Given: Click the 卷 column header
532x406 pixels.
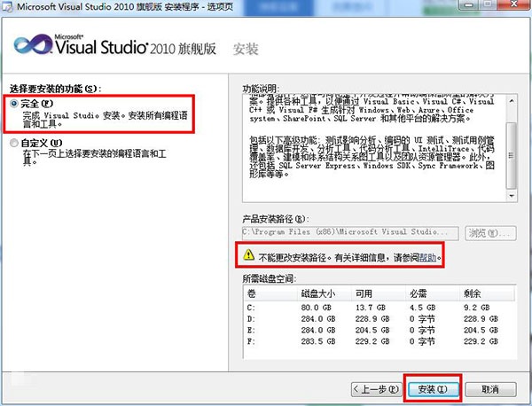Looking at the screenshot, I should [x=270, y=293].
